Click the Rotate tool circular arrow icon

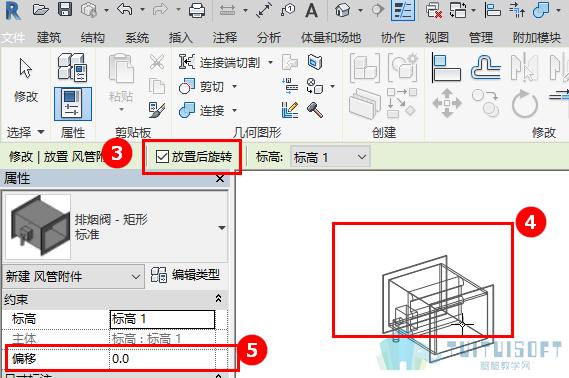(x=524, y=104)
